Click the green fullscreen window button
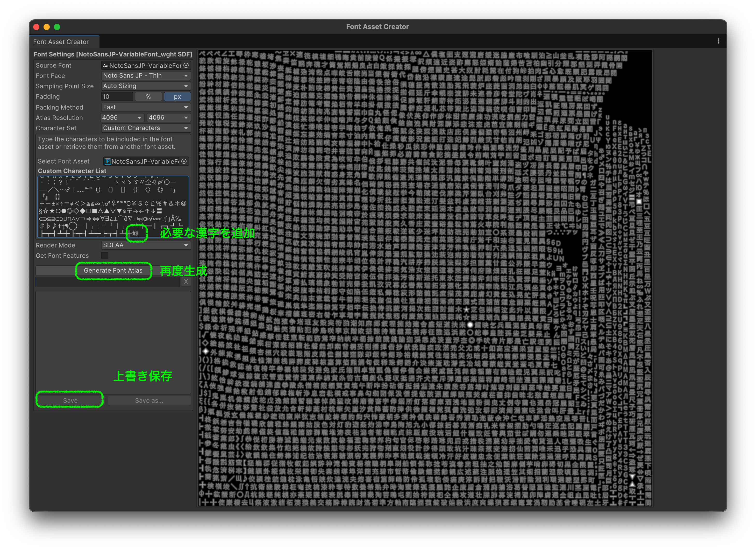The width and height of the screenshot is (756, 550). point(57,27)
